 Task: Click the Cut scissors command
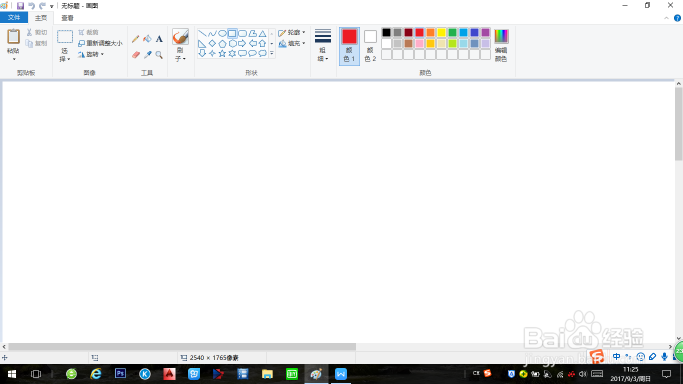click(x=37, y=32)
